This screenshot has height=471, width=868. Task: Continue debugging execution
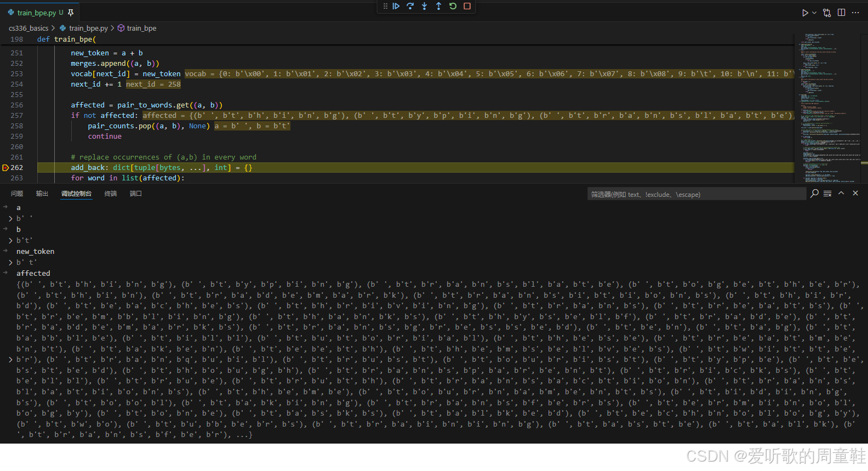396,6
